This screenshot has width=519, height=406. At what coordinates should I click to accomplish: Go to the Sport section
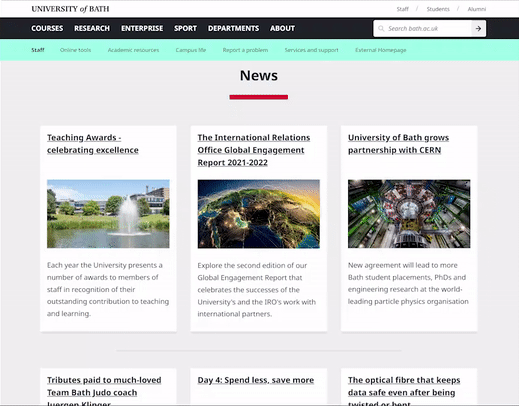(x=185, y=28)
